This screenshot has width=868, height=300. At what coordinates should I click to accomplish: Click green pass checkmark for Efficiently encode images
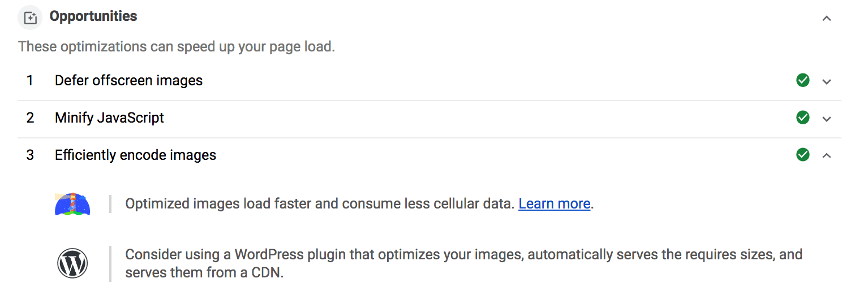[x=802, y=155]
